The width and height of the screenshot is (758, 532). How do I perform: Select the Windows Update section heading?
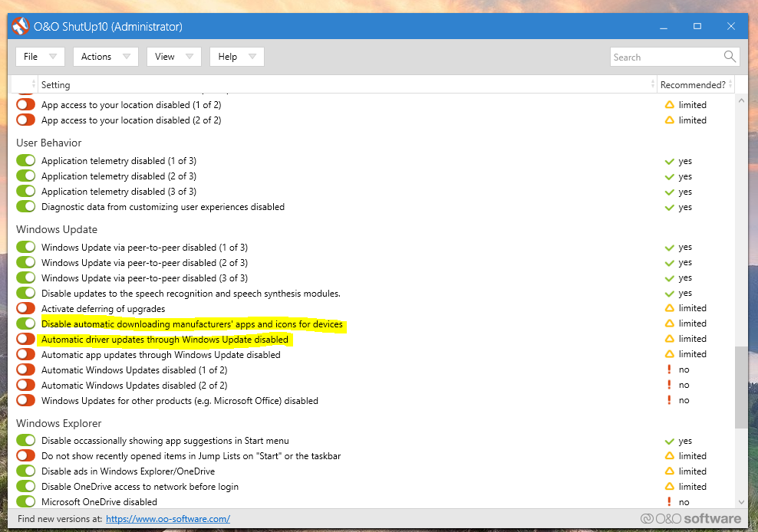click(x=57, y=229)
